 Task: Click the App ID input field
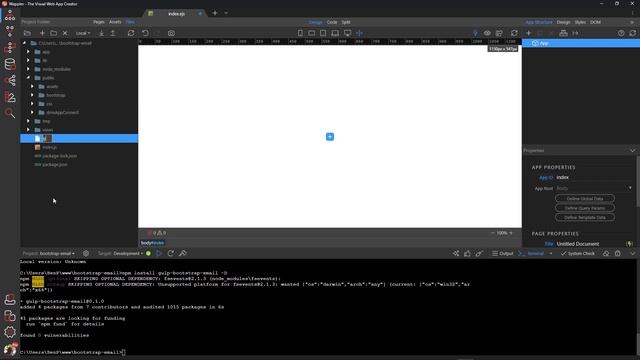[594, 177]
